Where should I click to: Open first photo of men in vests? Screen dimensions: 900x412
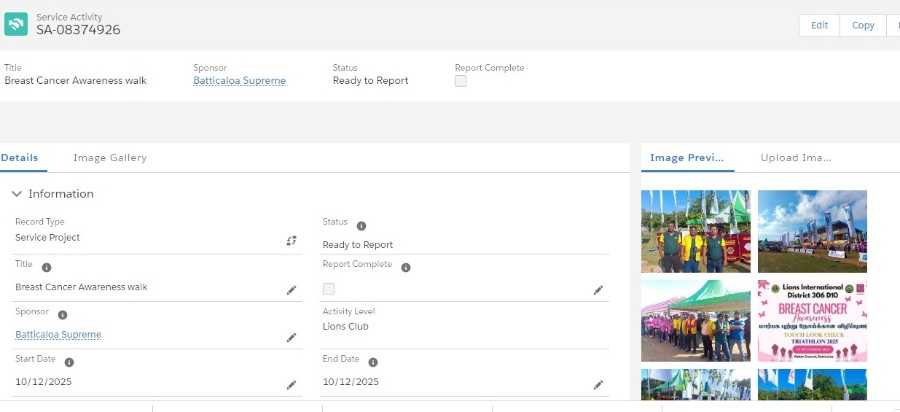(695, 231)
